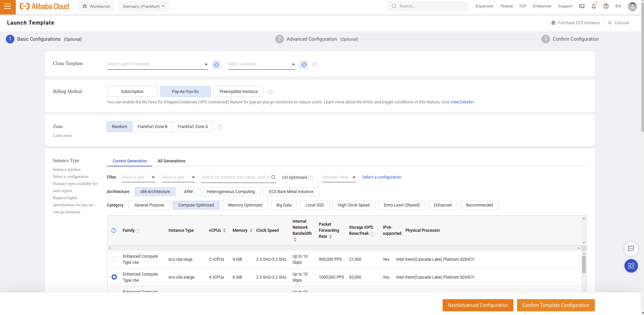Show help for Zone selection

point(220,127)
